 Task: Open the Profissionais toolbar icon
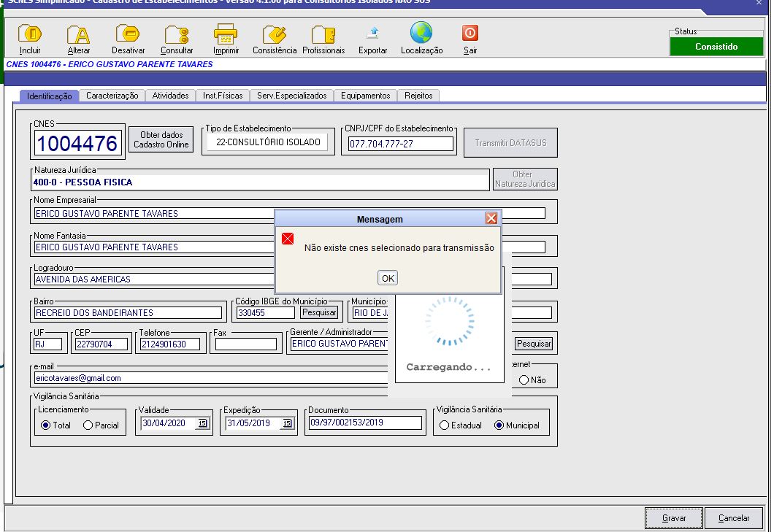(323, 34)
